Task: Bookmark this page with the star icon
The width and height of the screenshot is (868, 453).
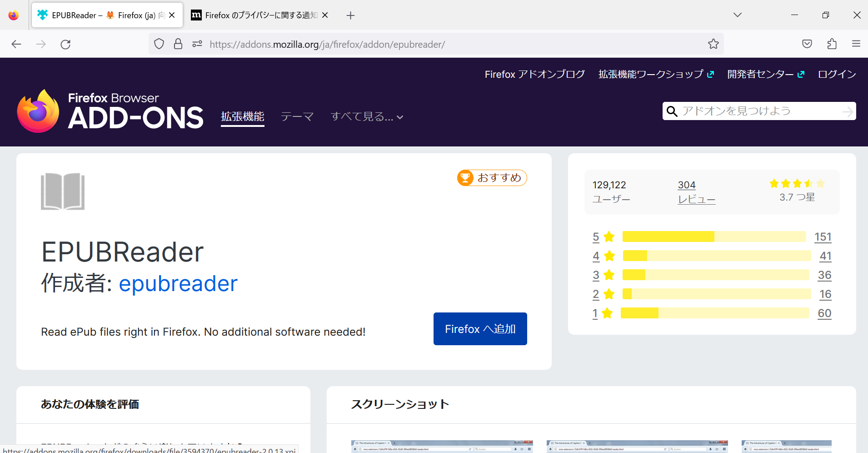Action: coord(713,44)
